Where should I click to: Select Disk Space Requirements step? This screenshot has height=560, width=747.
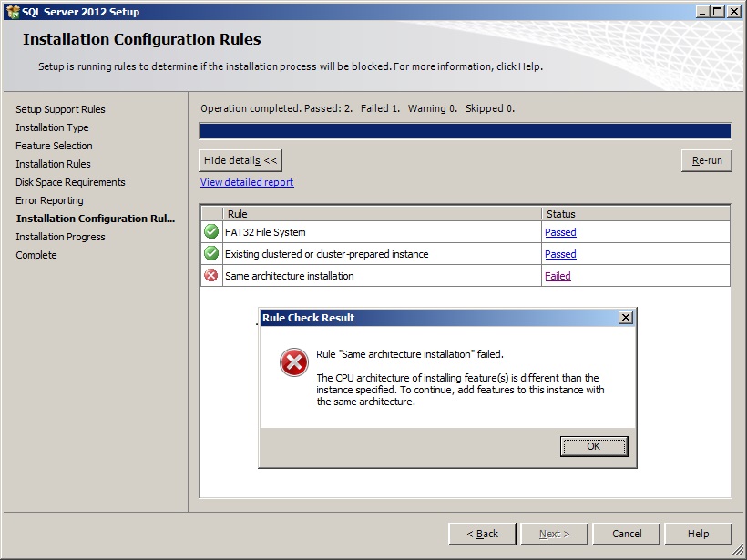pyautogui.click(x=70, y=182)
